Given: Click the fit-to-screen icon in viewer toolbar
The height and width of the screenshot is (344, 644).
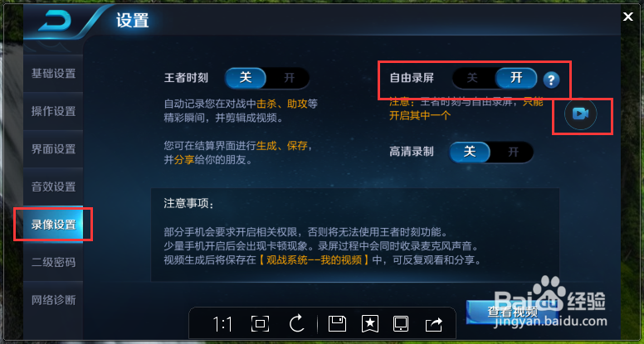Looking at the screenshot, I should (260, 324).
